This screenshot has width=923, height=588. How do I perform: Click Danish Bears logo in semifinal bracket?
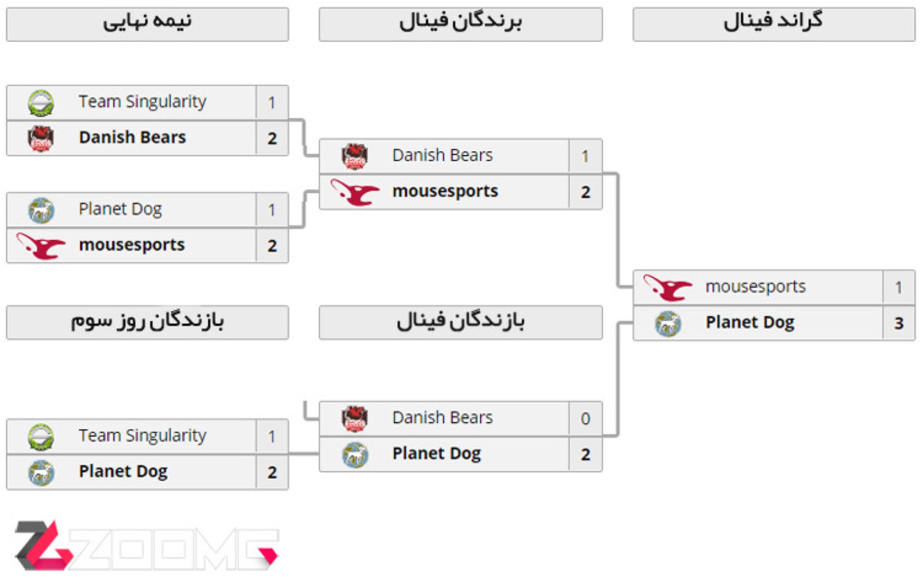tap(41, 138)
